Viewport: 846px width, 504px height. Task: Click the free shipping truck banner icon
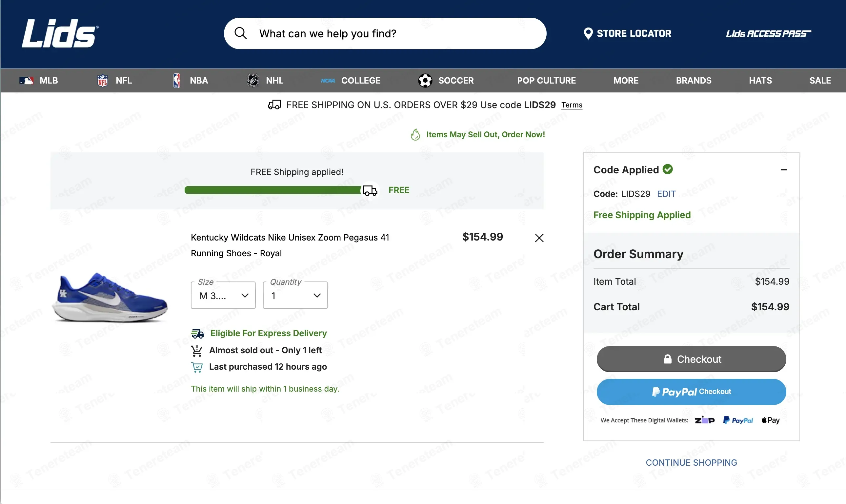274,105
